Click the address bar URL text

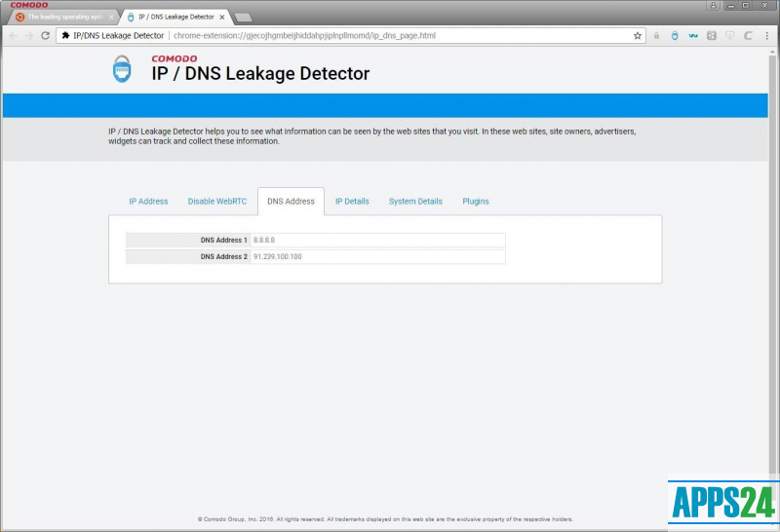click(x=304, y=36)
